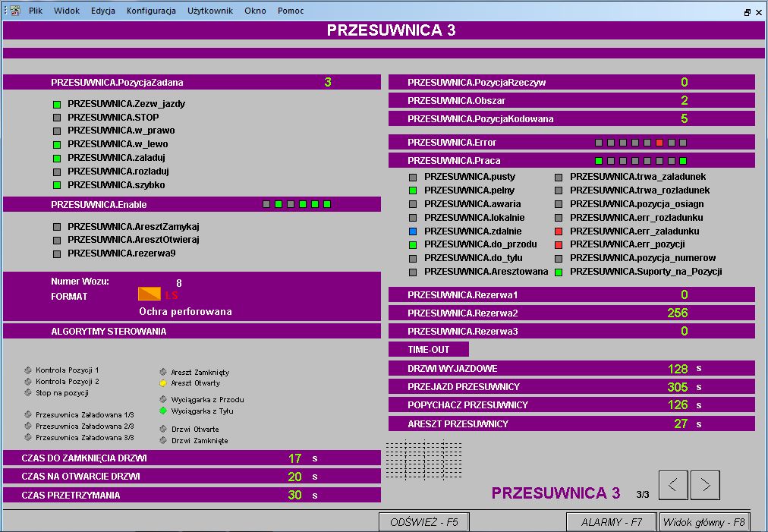Click the PRZESUWNICA.awaria status square
This screenshot has width=768, height=532.
(x=413, y=204)
